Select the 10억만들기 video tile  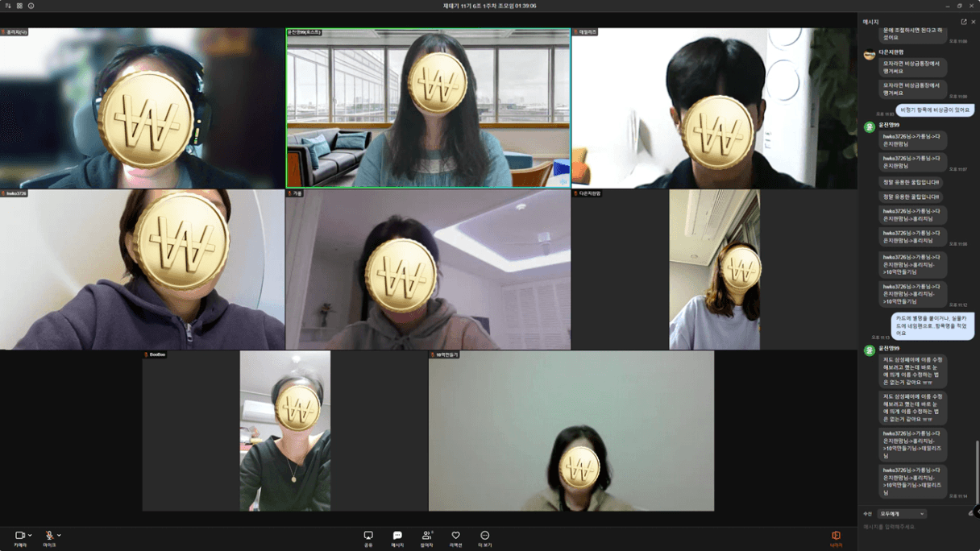point(571,430)
